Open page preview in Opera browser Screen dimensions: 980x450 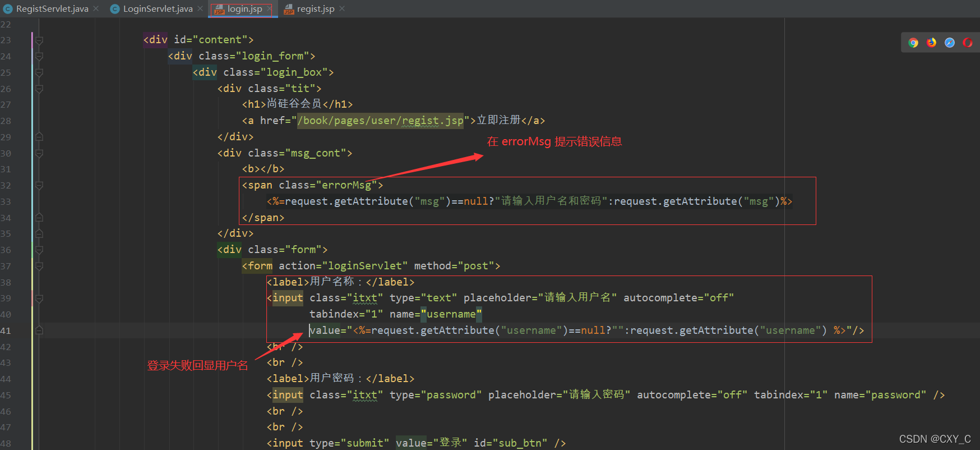click(967, 43)
